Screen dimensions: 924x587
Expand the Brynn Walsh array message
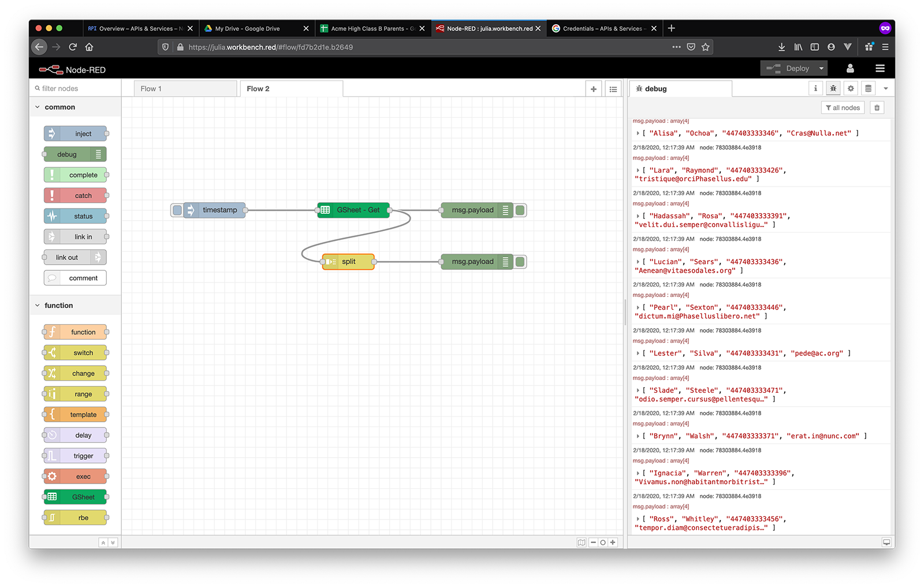[638, 436]
